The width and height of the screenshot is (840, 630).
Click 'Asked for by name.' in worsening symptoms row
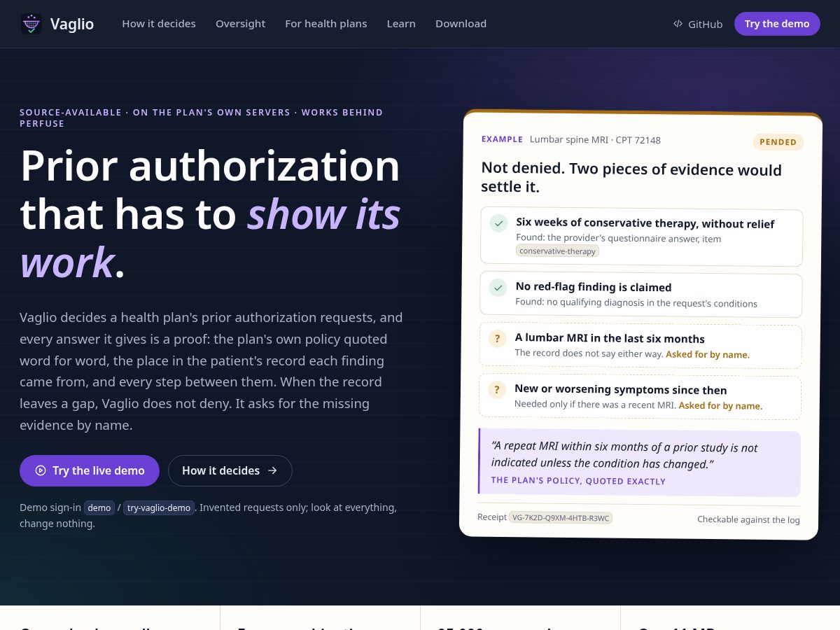click(x=721, y=405)
